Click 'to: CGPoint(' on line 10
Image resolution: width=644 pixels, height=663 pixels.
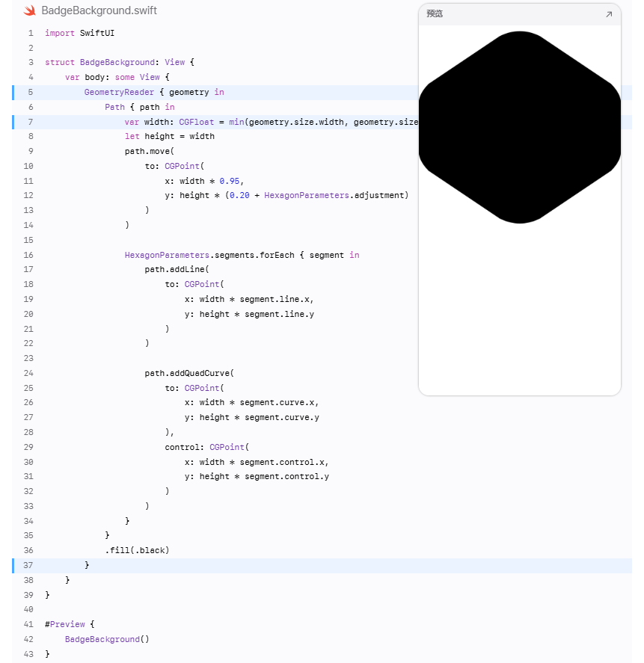(x=174, y=166)
